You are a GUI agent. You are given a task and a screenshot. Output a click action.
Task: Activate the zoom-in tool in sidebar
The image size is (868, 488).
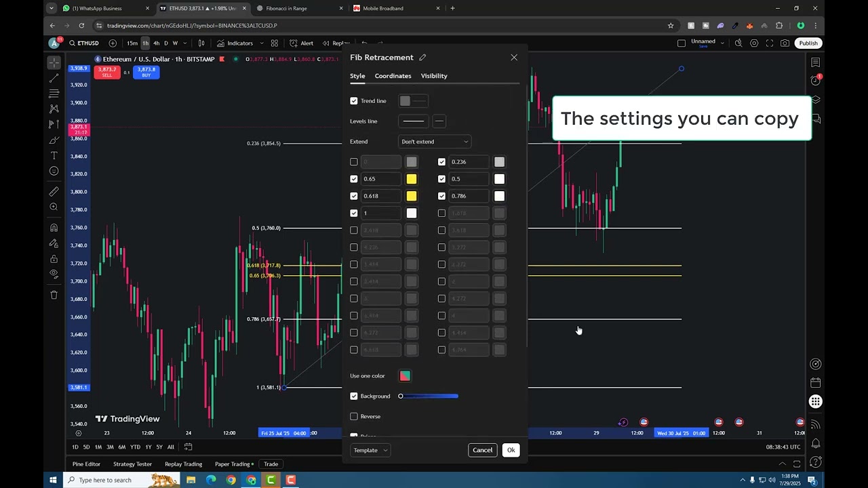54,207
